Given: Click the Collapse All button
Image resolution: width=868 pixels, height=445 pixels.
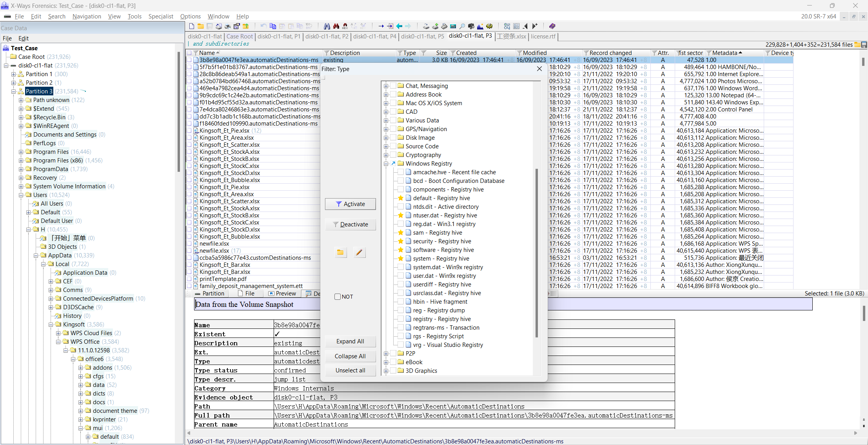Looking at the screenshot, I should click(x=350, y=356).
